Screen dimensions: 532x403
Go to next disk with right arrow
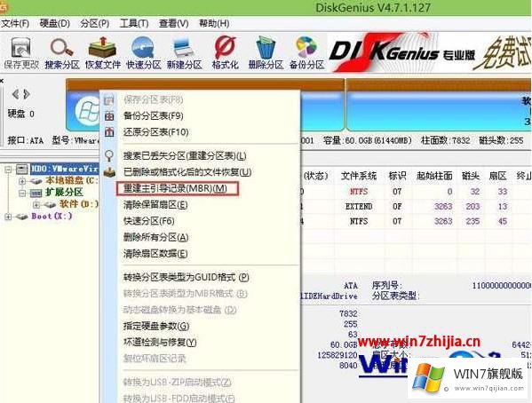click(27, 94)
